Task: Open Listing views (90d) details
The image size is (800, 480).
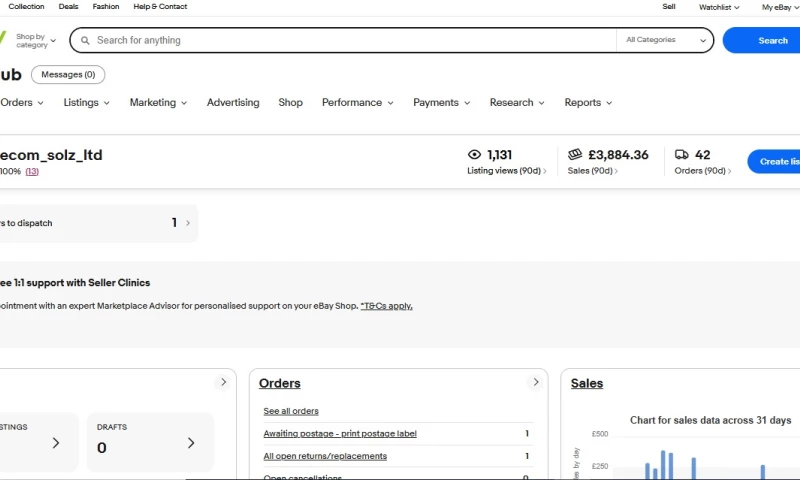Action: coord(507,171)
